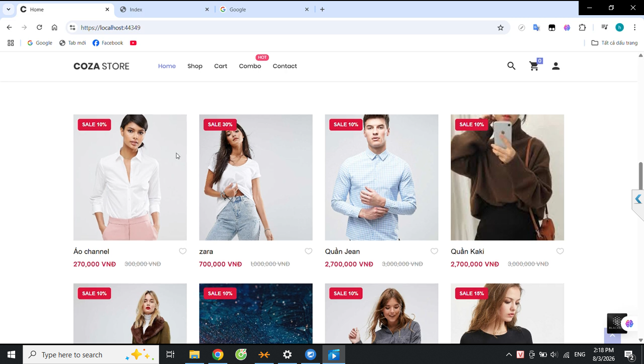Image resolution: width=644 pixels, height=364 pixels.
Task: Click the Chrome icon on the taskbar
Action: 218,355
